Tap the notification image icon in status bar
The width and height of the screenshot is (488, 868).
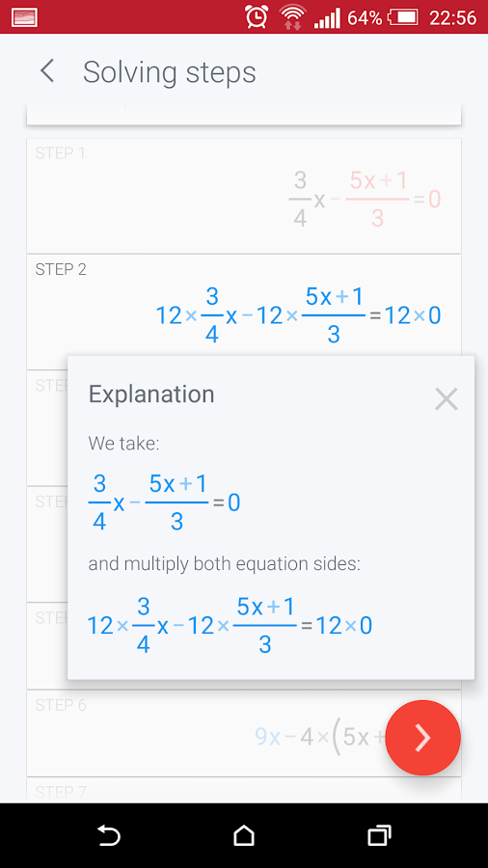pyautogui.click(x=24, y=17)
